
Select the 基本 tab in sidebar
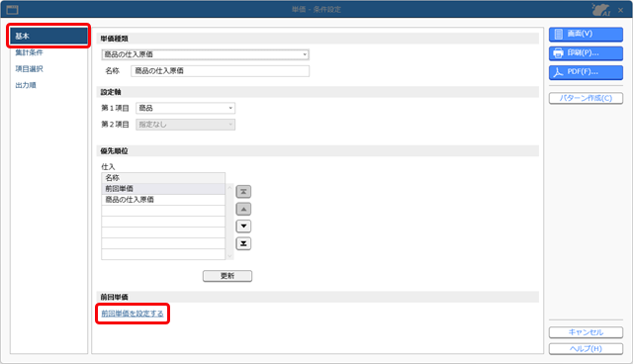pos(48,36)
